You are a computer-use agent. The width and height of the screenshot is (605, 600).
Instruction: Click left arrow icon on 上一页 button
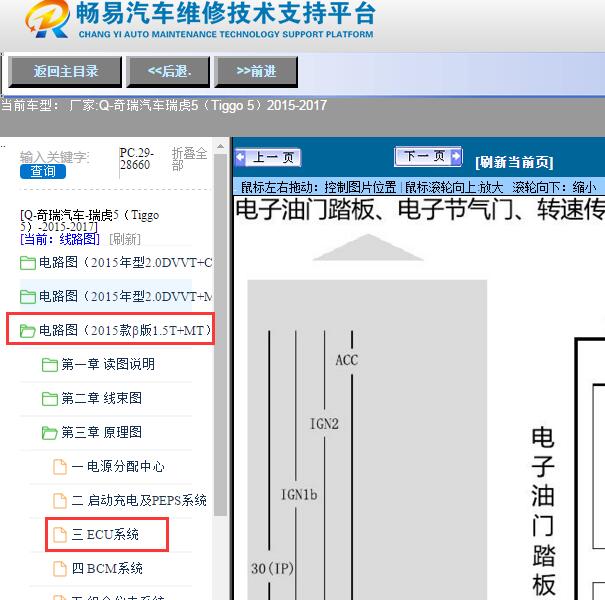pyautogui.click(x=241, y=157)
